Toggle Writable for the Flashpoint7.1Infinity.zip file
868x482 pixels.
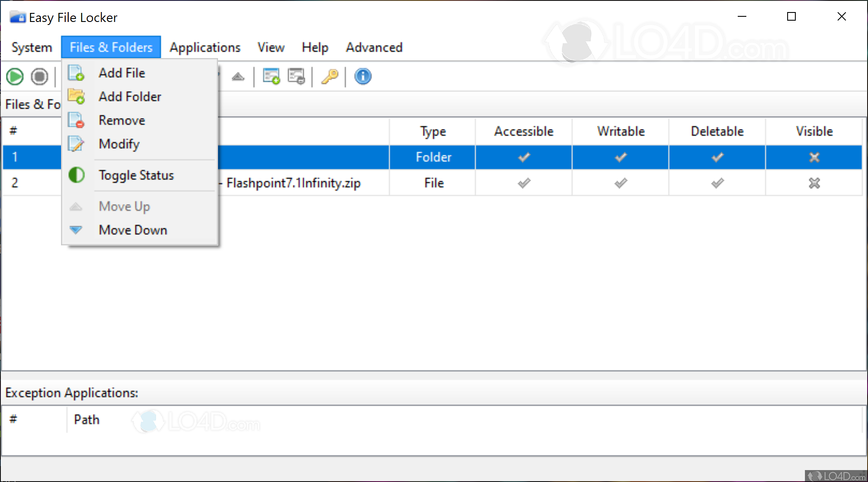[620, 182]
